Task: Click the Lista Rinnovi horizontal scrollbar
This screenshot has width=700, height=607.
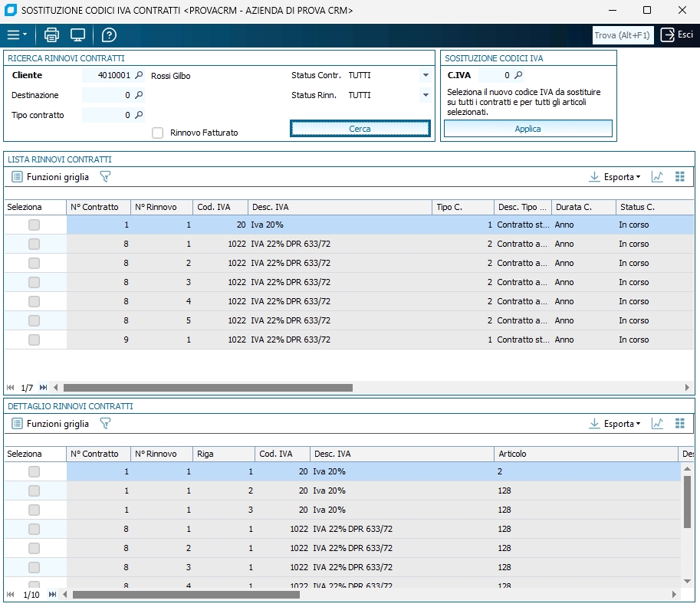Action: pyautogui.click(x=207, y=388)
